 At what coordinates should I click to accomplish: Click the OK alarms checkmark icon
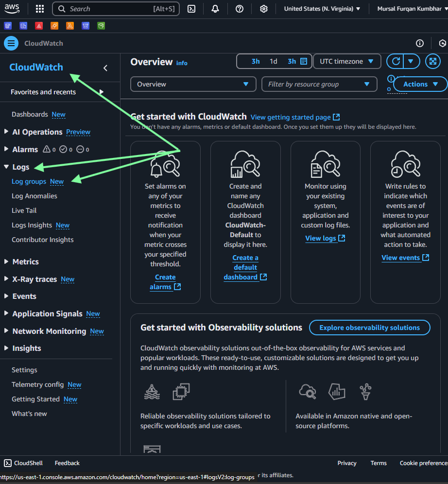point(63,149)
